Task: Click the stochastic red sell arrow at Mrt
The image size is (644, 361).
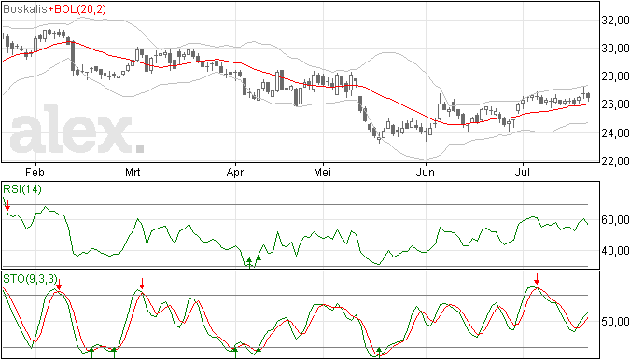Action: [x=142, y=284]
